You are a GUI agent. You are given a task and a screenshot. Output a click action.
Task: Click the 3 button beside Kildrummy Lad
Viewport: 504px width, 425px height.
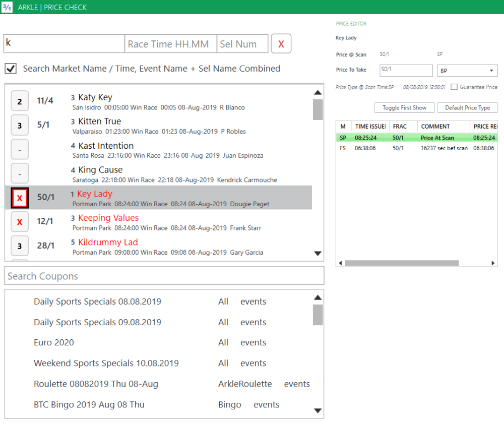tap(20, 246)
